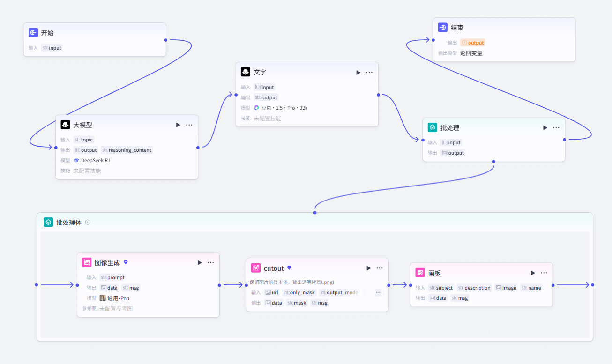Open the more options menu on cutout node
Viewport: 612px width, 364px height.
[x=380, y=268]
